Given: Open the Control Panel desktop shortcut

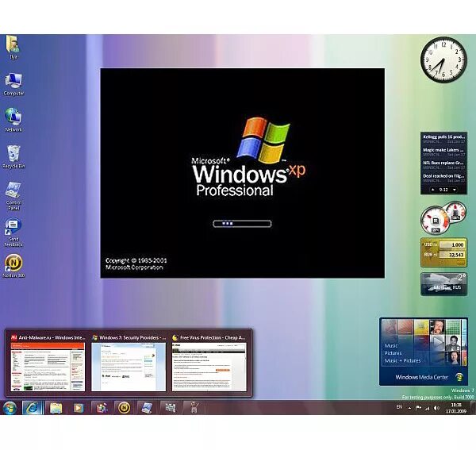Looking at the screenshot, I should coord(13,196).
